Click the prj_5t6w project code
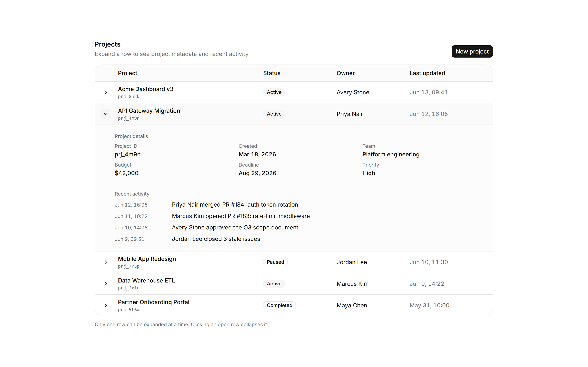 click(x=129, y=310)
